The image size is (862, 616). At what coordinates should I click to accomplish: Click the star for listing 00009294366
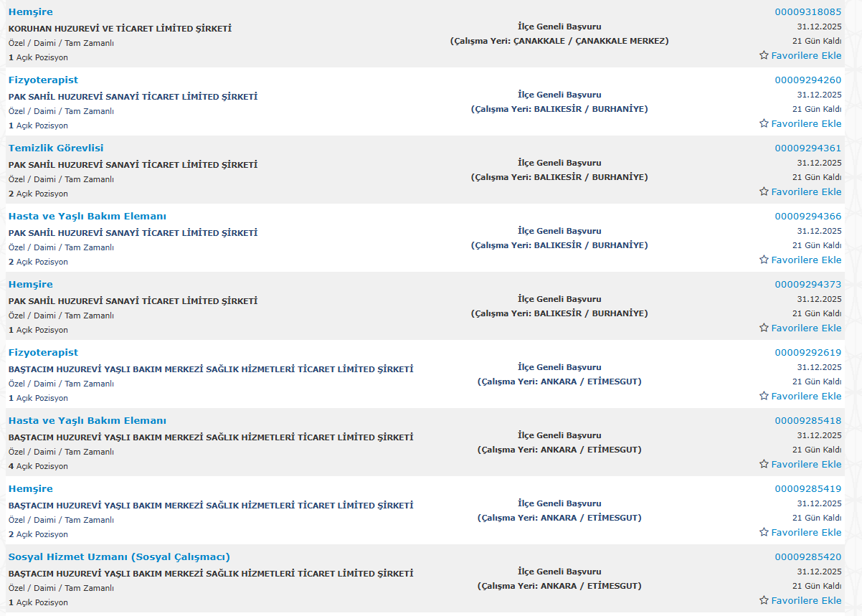pyautogui.click(x=764, y=260)
